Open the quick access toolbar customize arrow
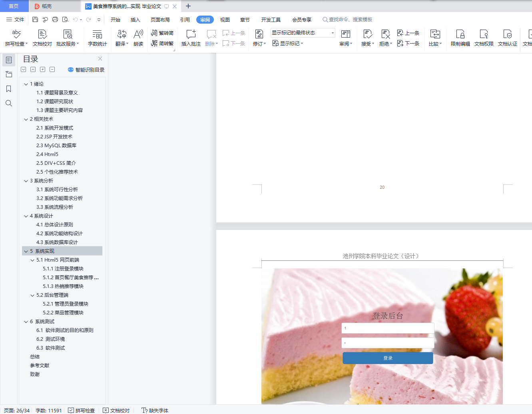Screen dimensions: 532x414 pyautogui.click(x=99, y=19)
